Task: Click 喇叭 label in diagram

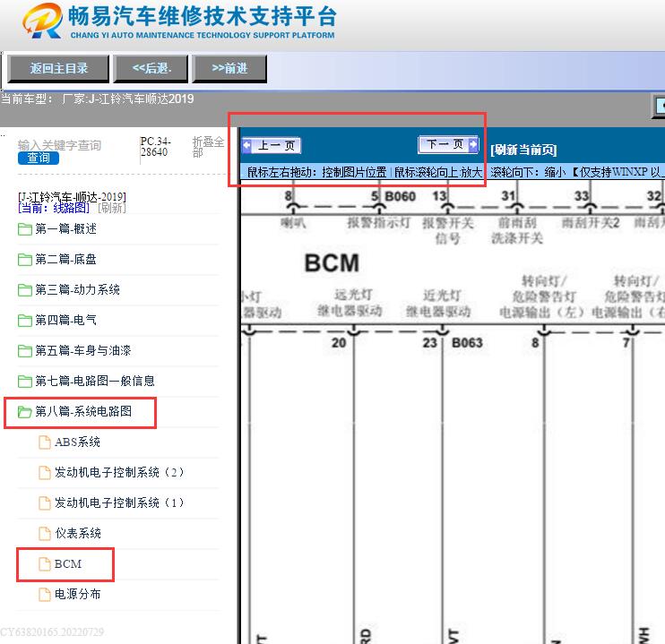Action: 293,223
